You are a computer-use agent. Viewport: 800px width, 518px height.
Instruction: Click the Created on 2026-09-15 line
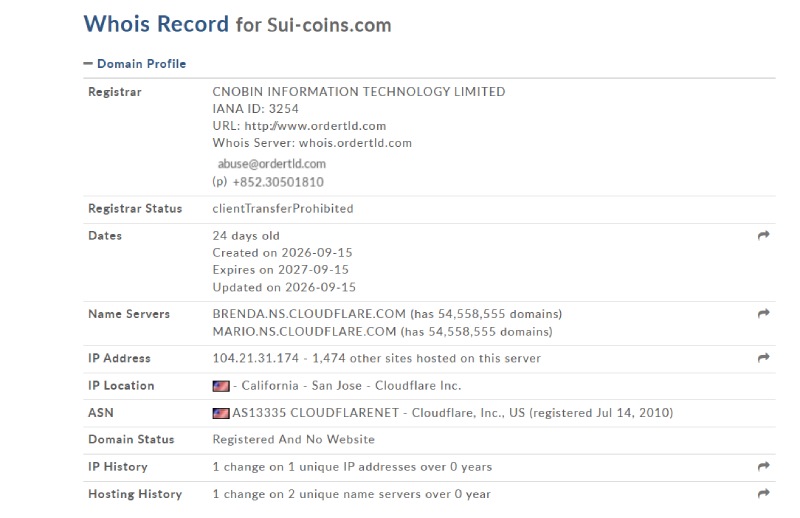click(283, 253)
